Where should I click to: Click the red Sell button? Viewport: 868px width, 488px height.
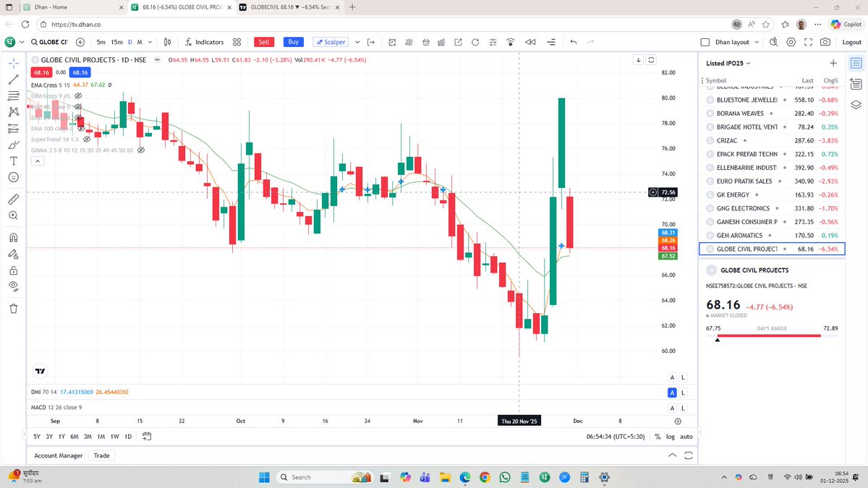[264, 42]
